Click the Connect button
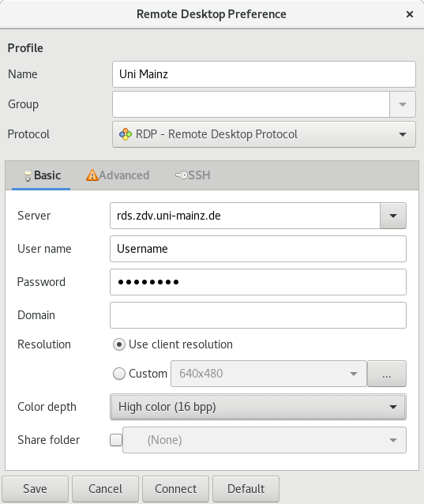424x504 pixels. pyautogui.click(x=176, y=489)
